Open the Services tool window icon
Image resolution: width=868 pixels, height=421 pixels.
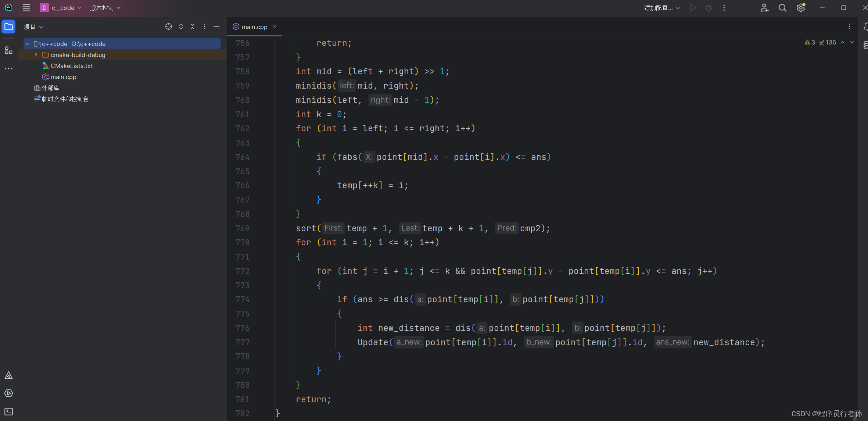8,393
